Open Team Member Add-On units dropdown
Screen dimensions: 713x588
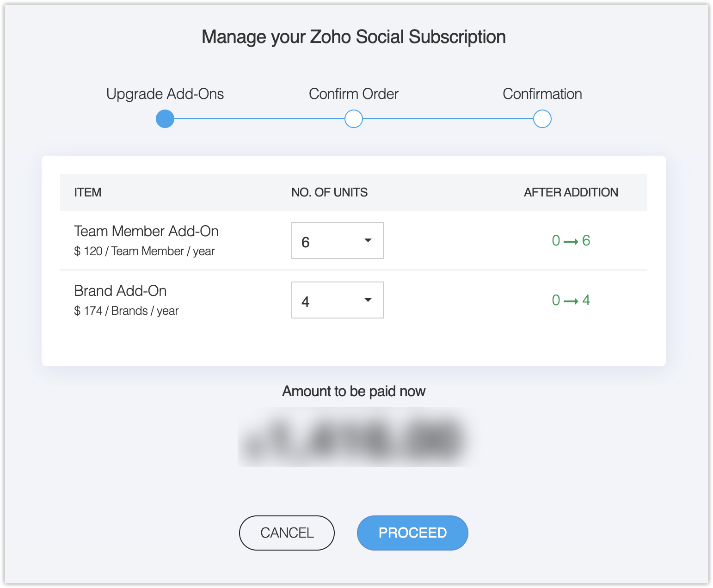pos(337,240)
